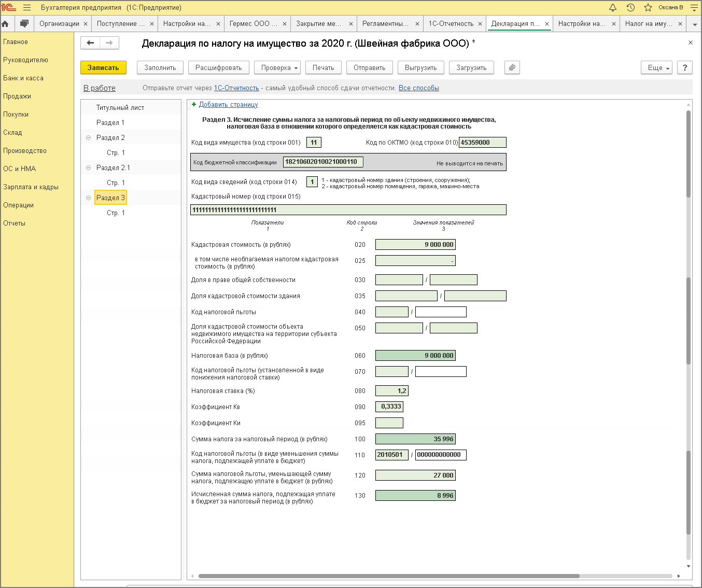Image resolution: width=702 pixels, height=588 pixels.
Task: Open the Зарплата и кадры section
Action: click(x=31, y=187)
